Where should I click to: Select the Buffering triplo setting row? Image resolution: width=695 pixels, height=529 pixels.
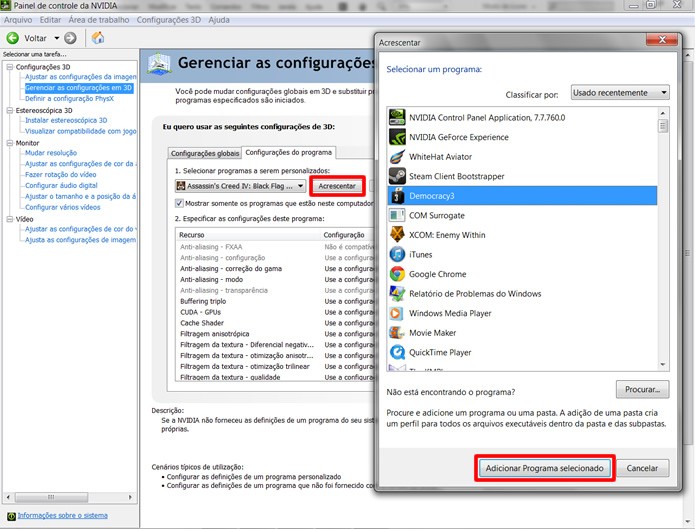(276, 301)
